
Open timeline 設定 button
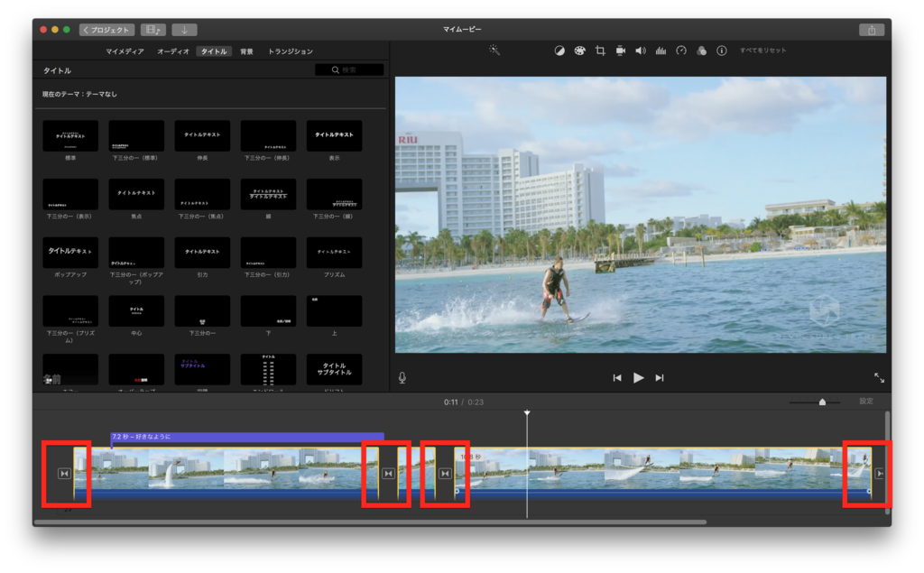pos(865,402)
